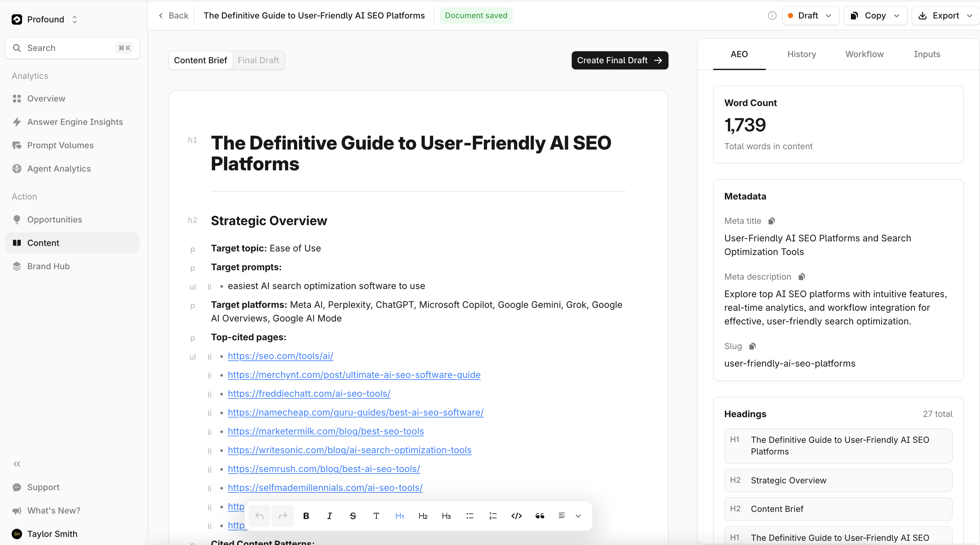Toggle numbered list
This screenshot has height=545, width=980.
tap(493, 516)
